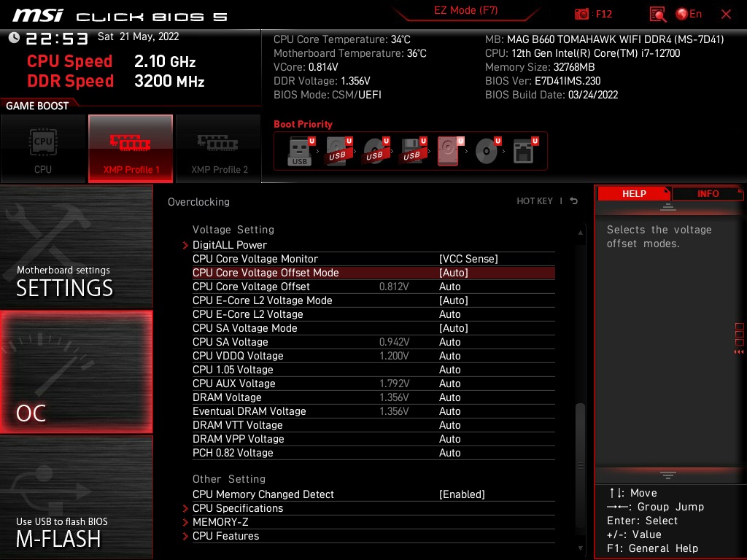
Task: Open the BIOS search magnifier icon
Action: [x=658, y=15]
